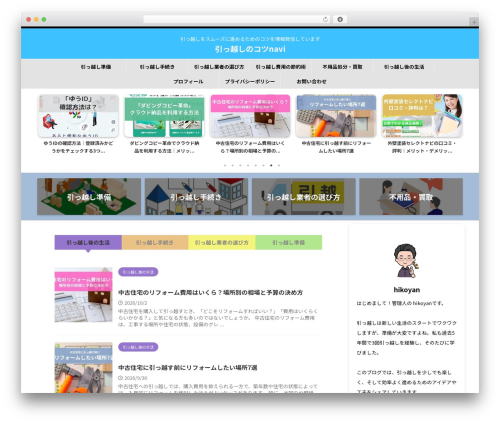Screen dimensions: 500x423
Task: Click the browser address bar field
Action: 237,20
